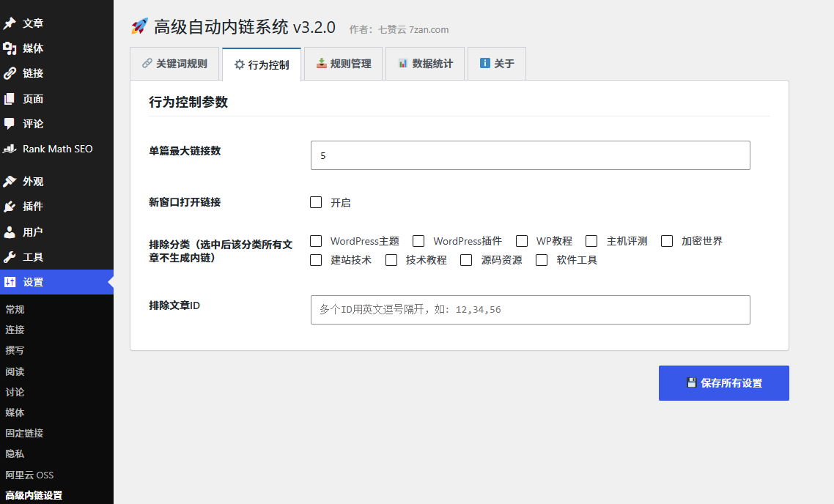Viewport: 834px width, 504px height.
Task: Open the 常规 settings submenu link
Action: click(15, 309)
